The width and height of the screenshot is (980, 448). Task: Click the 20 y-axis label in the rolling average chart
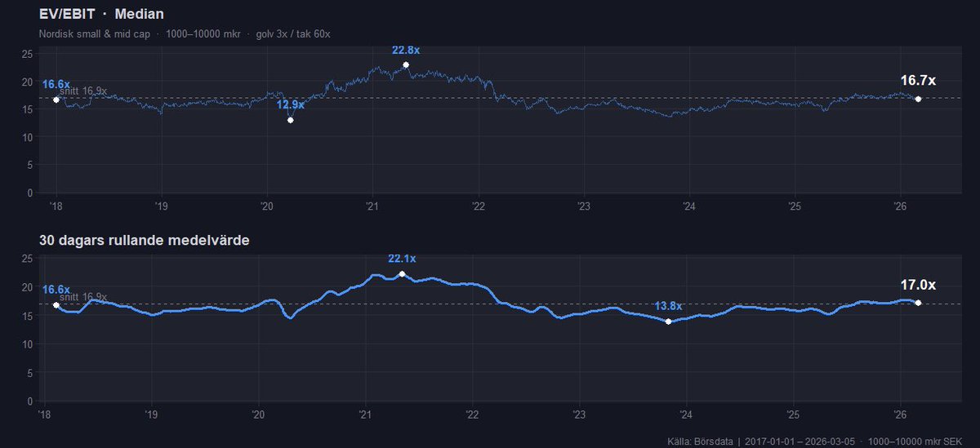pyautogui.click(x=27, y=287)
